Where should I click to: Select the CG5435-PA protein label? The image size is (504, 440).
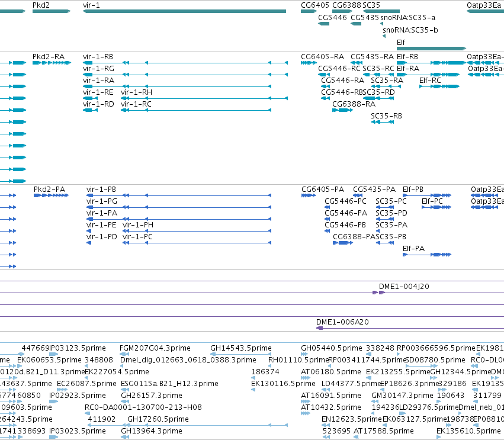(x=374, y=190)
